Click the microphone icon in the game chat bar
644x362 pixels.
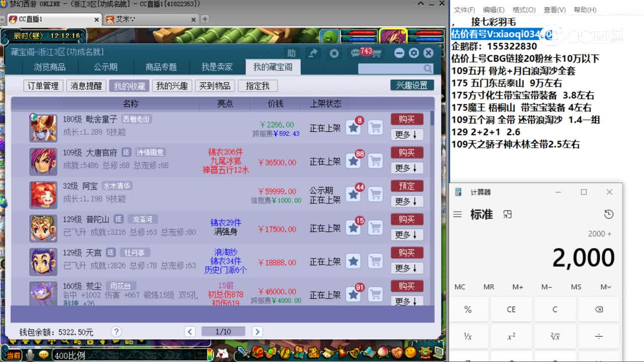tap(30, 354)
